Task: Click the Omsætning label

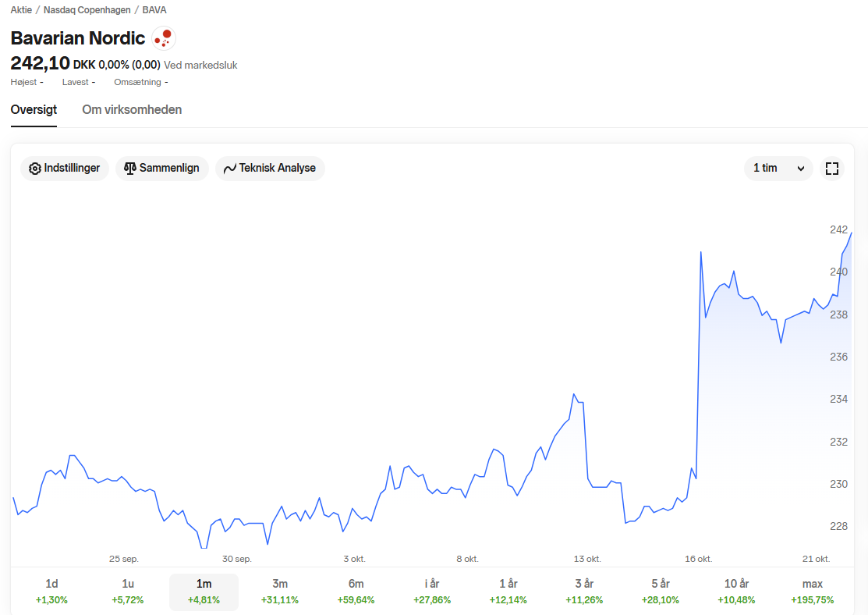Action: 137,82
